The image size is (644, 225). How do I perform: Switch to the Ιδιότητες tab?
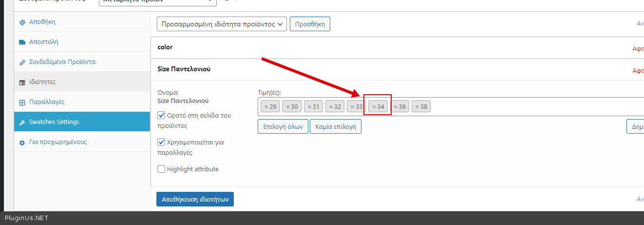(82, 82)
